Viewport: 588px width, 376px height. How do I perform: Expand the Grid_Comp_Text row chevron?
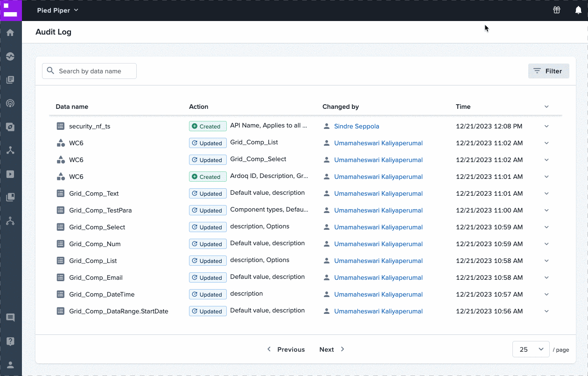(546, 193)
